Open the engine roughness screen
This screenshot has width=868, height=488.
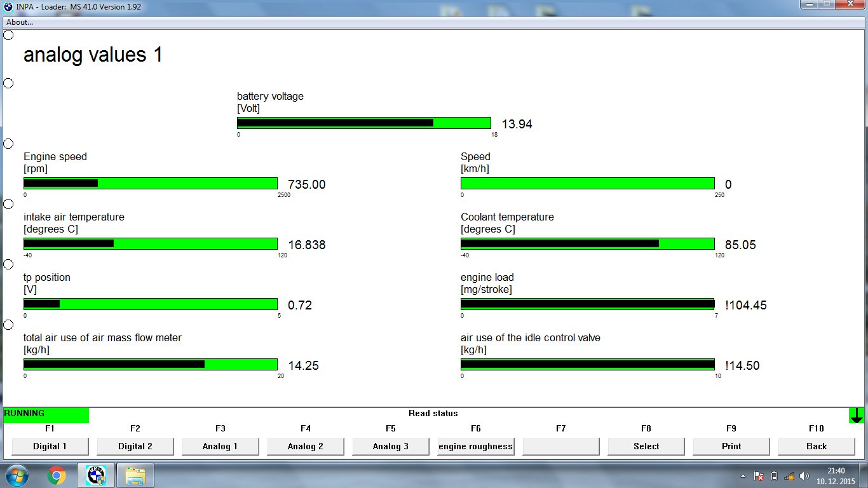coord(476,446)
